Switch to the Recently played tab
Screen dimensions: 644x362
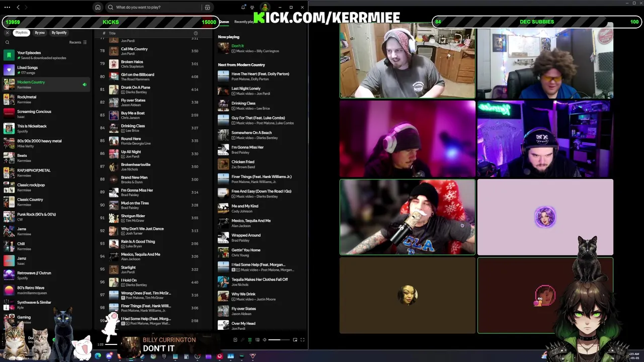tap(244, 22)
